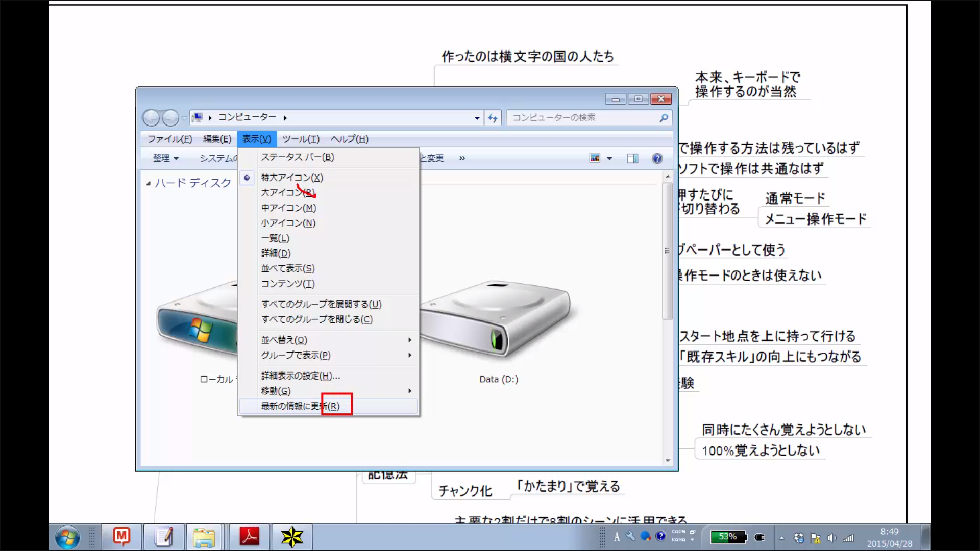The image size is (980, 551).
Task: Open the change view dropdown arrow
Action: [x=609, y=158]
